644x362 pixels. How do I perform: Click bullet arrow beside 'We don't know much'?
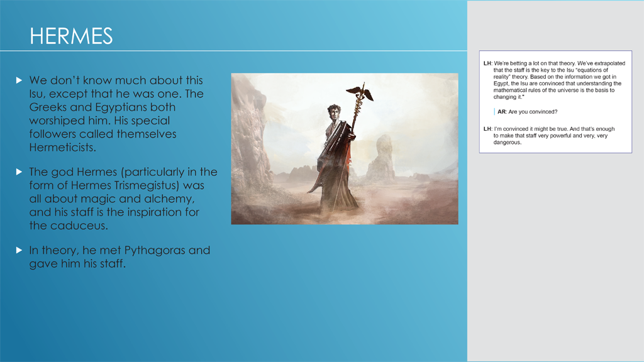[x=19, y=80]
